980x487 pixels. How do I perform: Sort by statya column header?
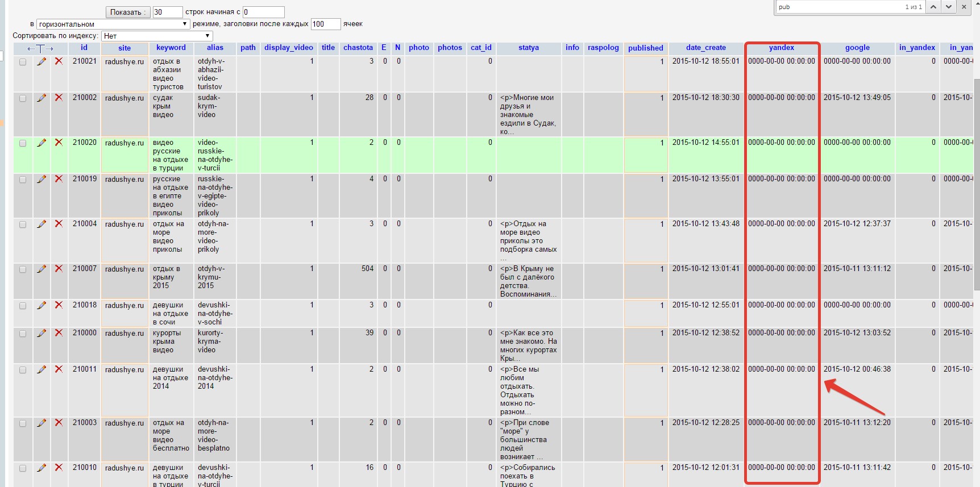pyautogui.click(x=529, y=48)
